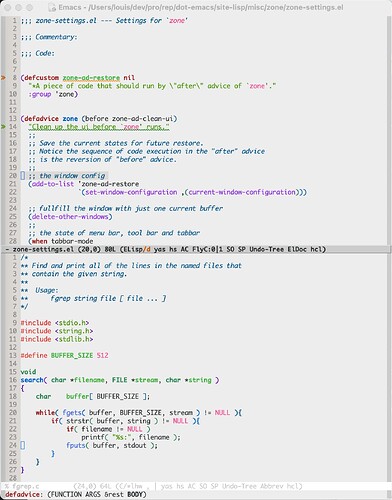Viewport: 392px width, 500px height.
Task: Click the ';;; Code:' heading line
Action: coord(37,53)
